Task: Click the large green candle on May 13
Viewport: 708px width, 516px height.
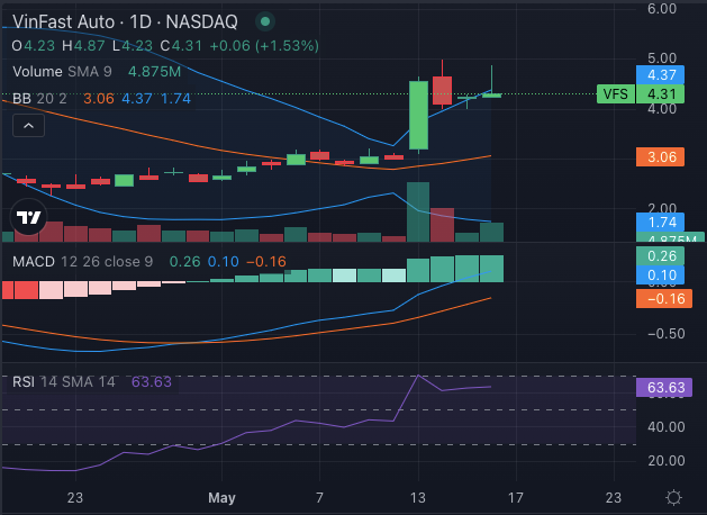Action: tap(419, 115)
